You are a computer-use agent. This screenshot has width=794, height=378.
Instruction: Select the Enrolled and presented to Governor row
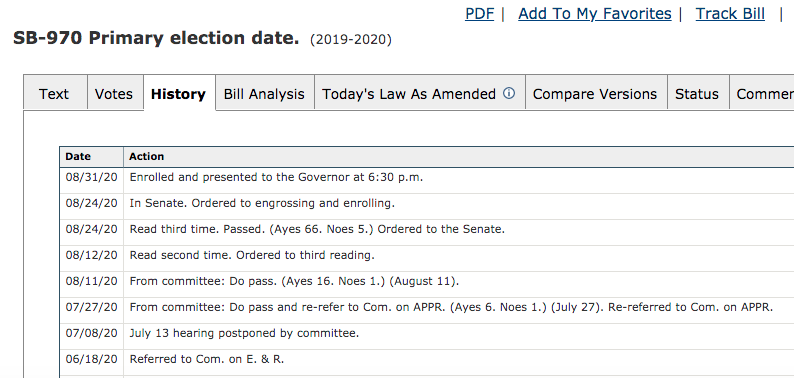(x=427, y=180)
